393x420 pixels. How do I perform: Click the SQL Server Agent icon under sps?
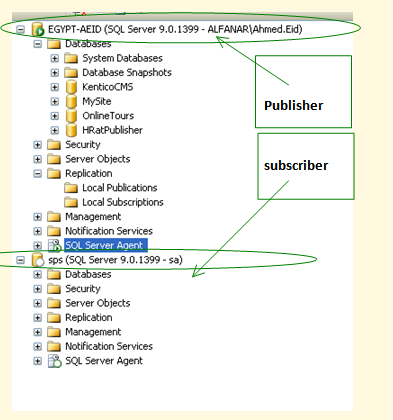[55, 361]
